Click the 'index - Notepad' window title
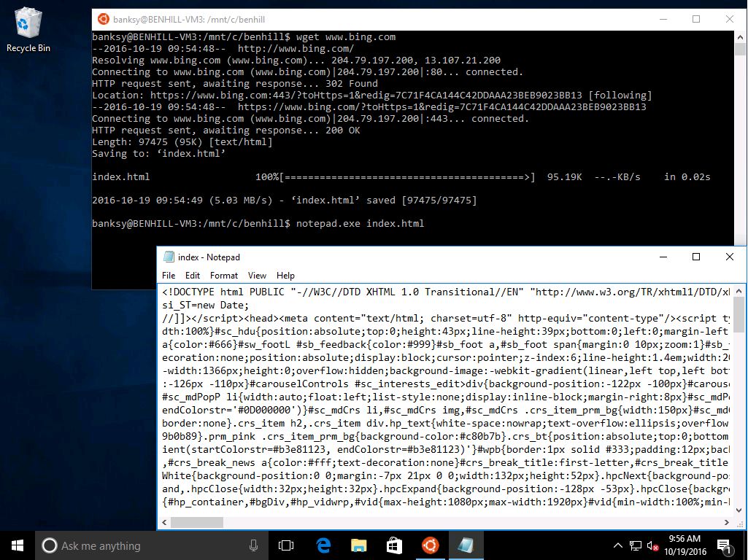748x560 pixels. click(209, 257)
